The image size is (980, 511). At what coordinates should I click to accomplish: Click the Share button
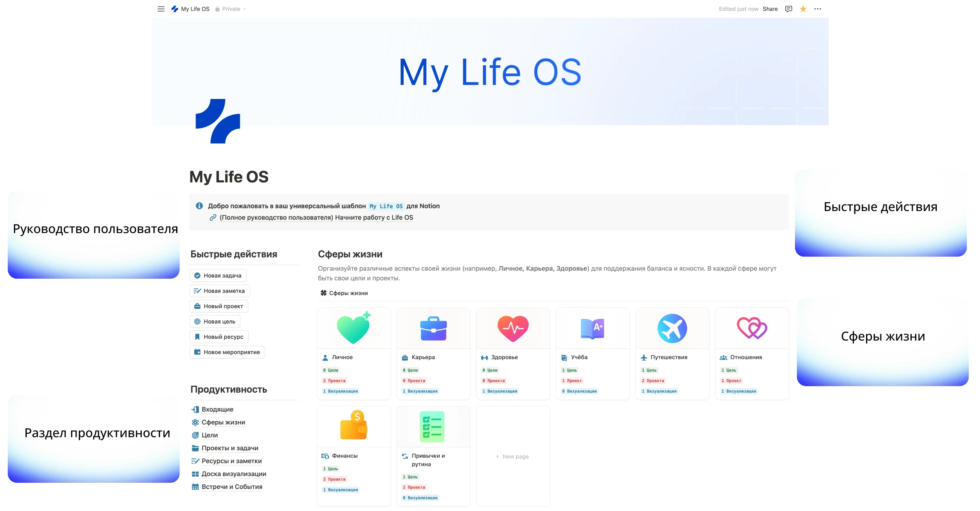(x=770, y=9)
